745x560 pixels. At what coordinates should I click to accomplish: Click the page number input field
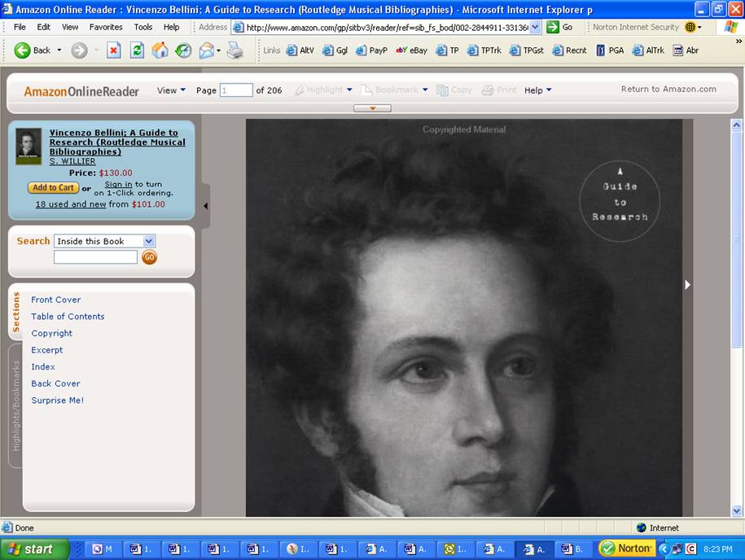pos(235,90)
